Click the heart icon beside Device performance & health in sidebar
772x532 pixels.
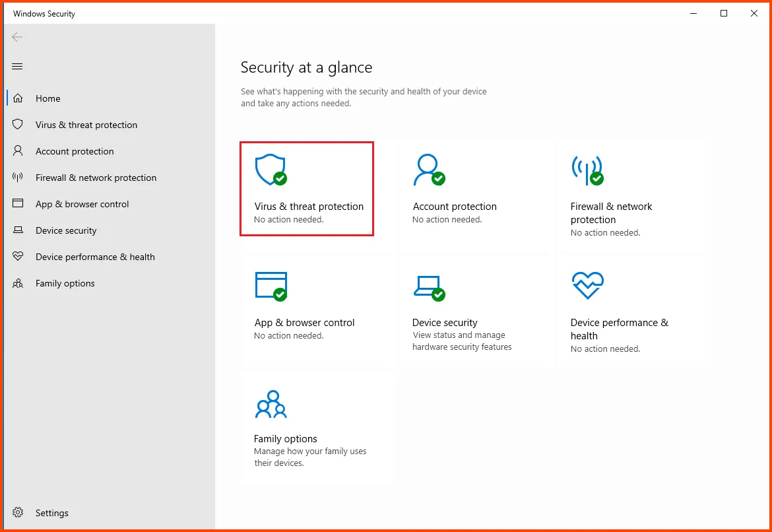click(x=18, y=256)
